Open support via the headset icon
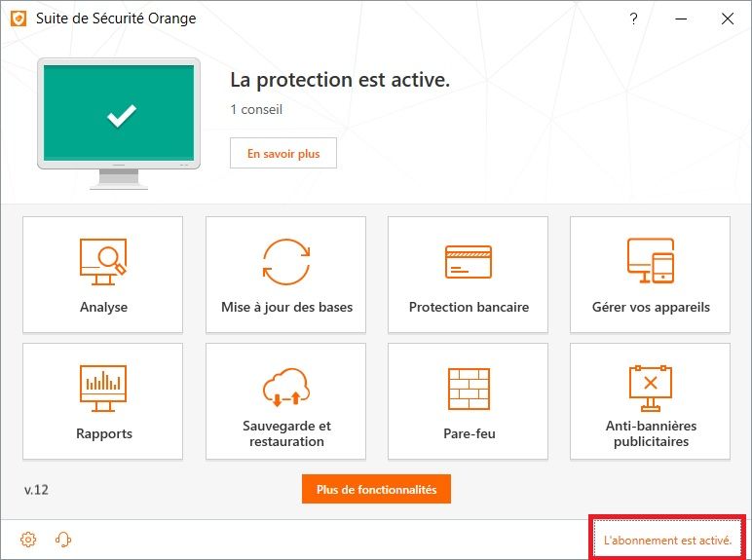752x560 pixels. 63,540
